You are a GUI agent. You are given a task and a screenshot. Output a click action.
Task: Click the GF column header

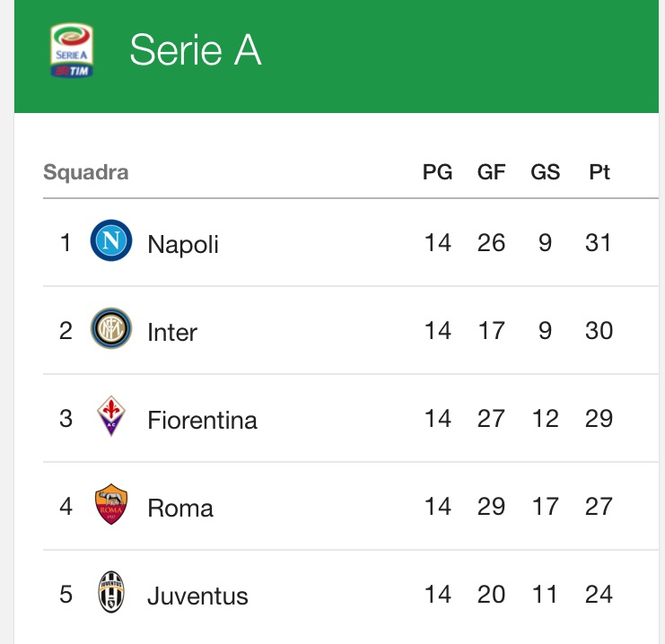coord(491,172)
